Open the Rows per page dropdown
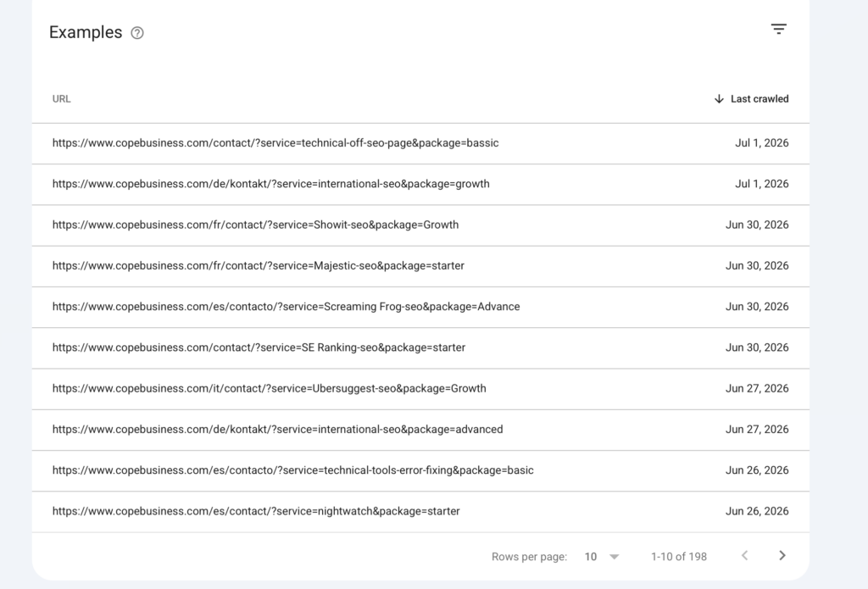This screenshot has width=868, height=589. pos(602,557)
